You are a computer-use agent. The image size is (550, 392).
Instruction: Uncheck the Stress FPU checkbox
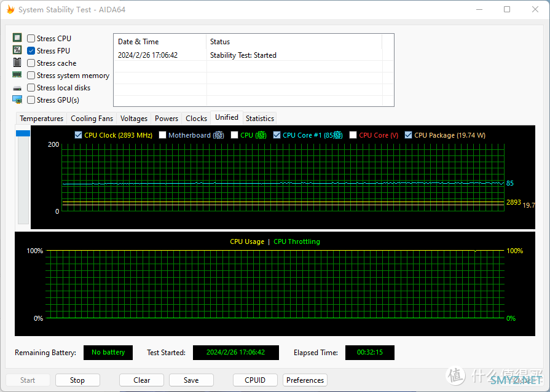[x=31, y=51]
